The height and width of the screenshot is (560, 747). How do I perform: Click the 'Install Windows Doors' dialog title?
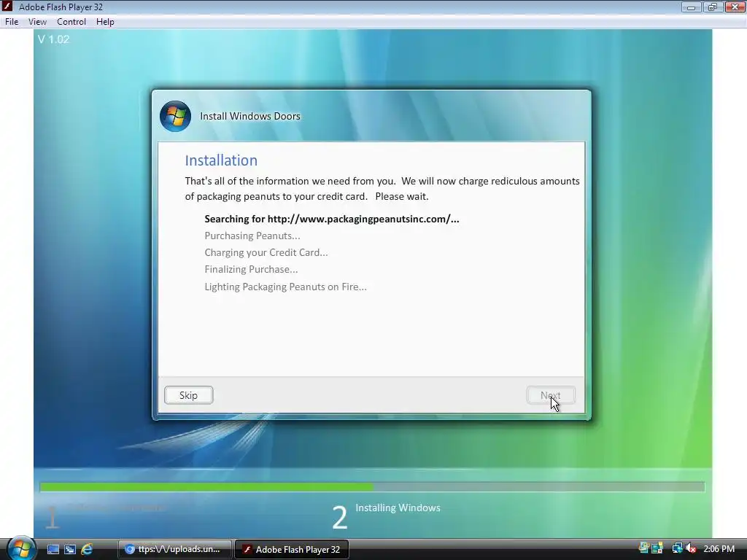pyautogui.click(x=250, y=116)
